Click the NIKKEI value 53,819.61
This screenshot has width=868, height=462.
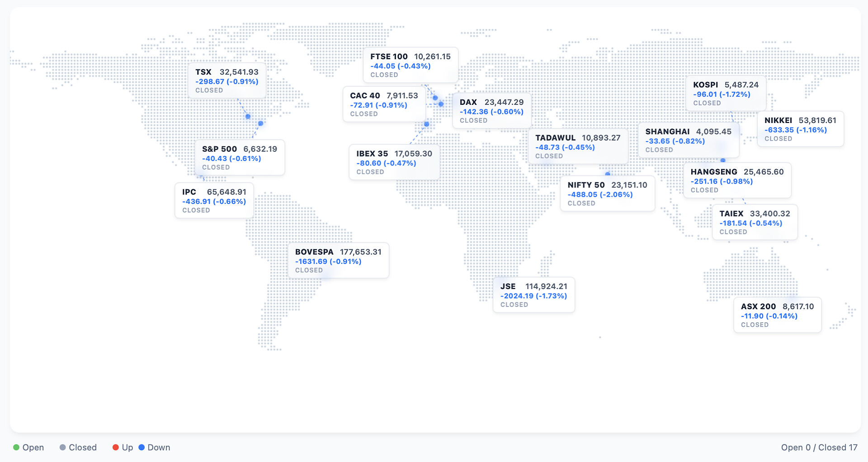click(x=817, y=121)
